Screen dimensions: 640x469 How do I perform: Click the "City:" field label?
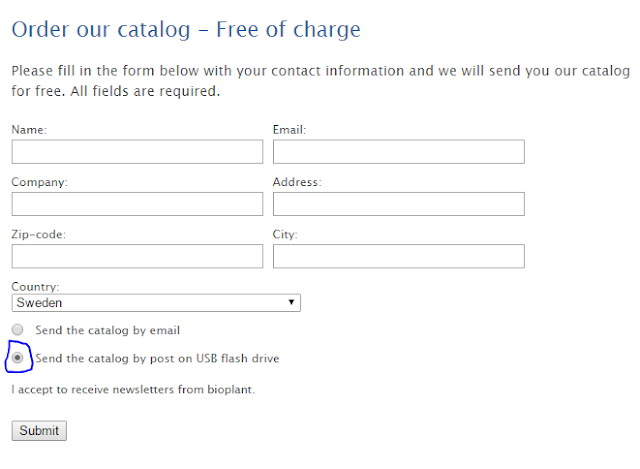pos(285,235)
